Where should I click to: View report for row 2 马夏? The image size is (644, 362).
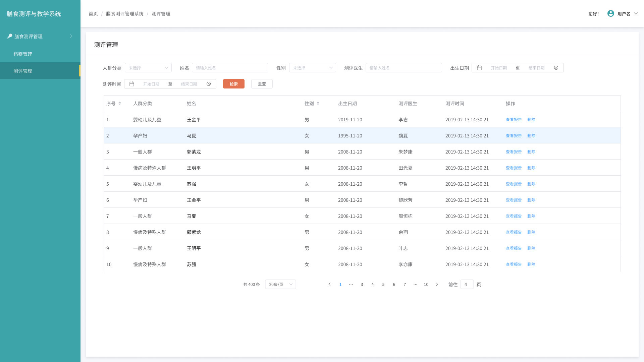[514, 136]
